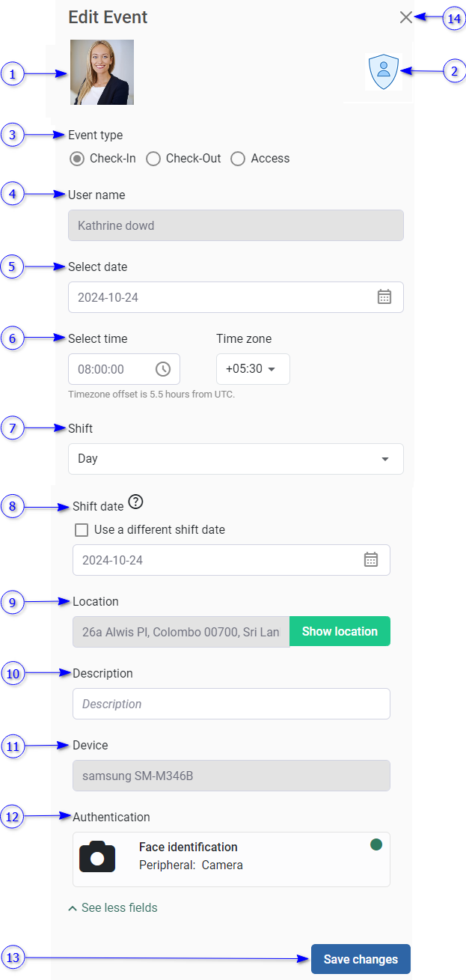Expand the Shift dropdown showing Day

pyautogui.click(x=236, y=459)
